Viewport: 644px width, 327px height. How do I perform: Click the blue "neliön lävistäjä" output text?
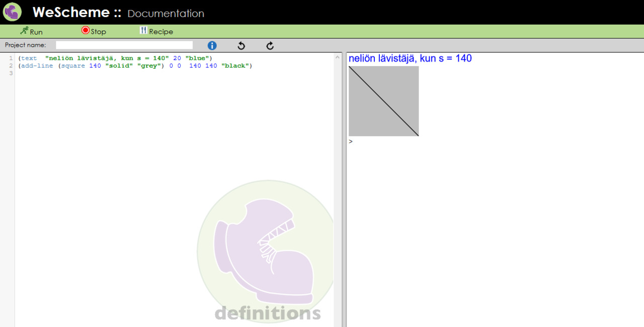(410, 58)
